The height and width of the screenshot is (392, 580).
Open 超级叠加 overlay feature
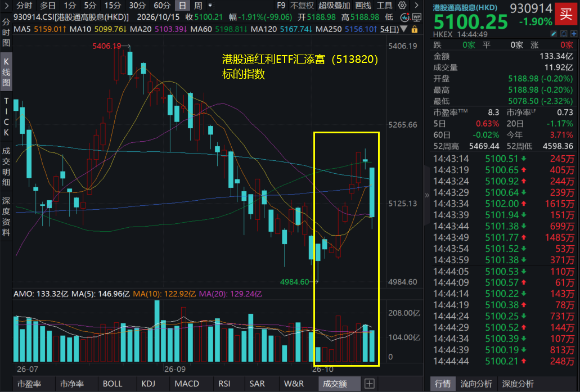point(334,6)
